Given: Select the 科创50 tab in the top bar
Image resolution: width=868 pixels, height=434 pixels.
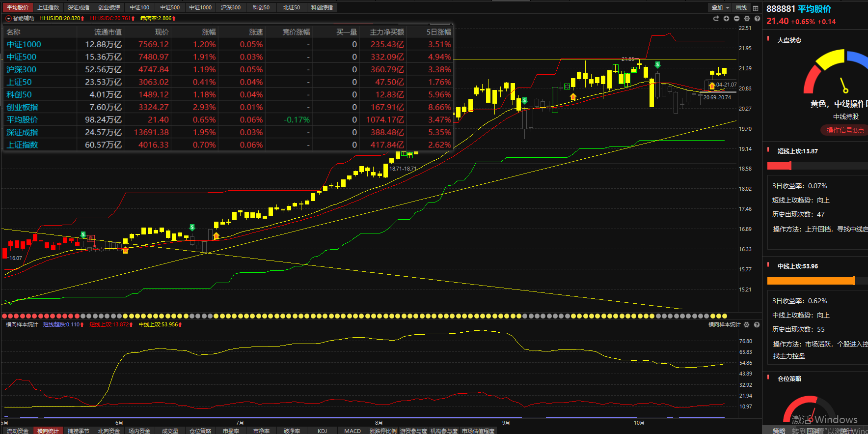Looking at the screenshot, I should pyautogui.click(x=261, y=7).
